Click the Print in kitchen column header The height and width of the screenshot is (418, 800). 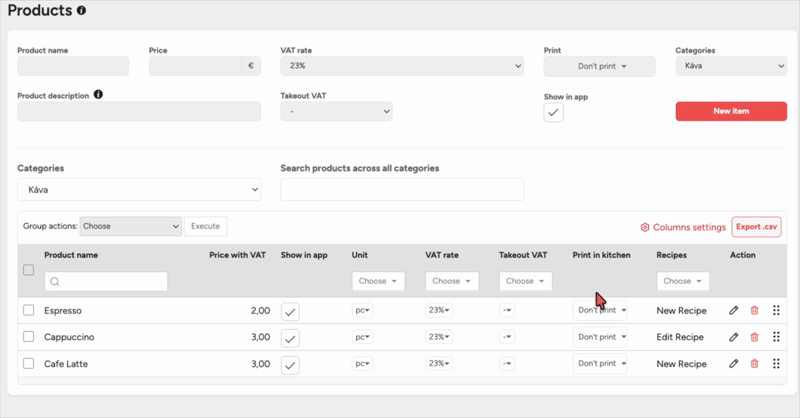[x=602, y=255]
